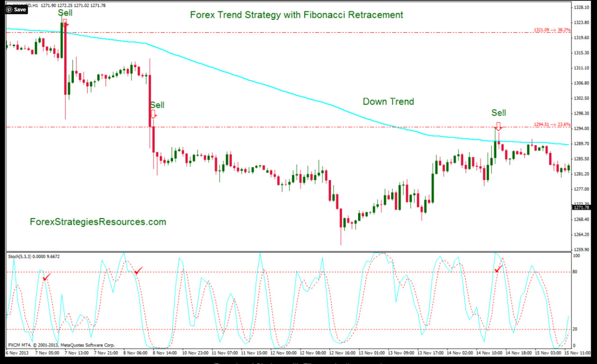Click the 'Sell' label above 8 Nov drop
Viewport: 597px width, 364px height.
[x=157, y=105]
